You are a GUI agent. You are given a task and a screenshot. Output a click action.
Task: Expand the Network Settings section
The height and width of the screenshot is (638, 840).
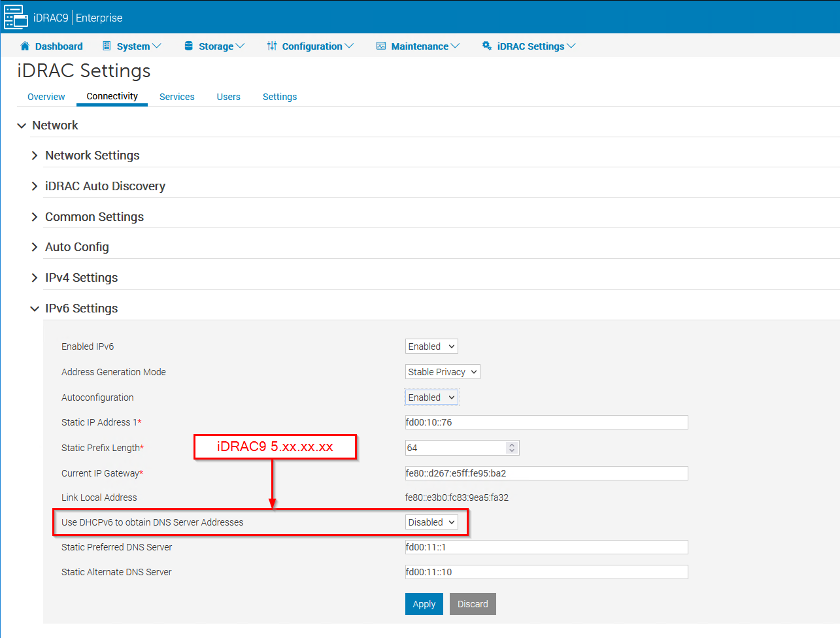coord(34,156)
